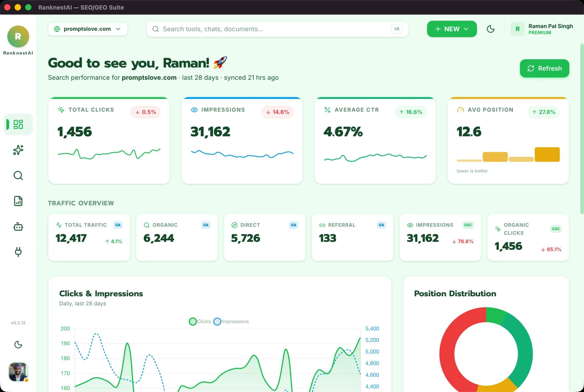Click the 78.8% decrease indicator
Image resolution: width=584 pixels, height=392 pixels.
[463, 241]
